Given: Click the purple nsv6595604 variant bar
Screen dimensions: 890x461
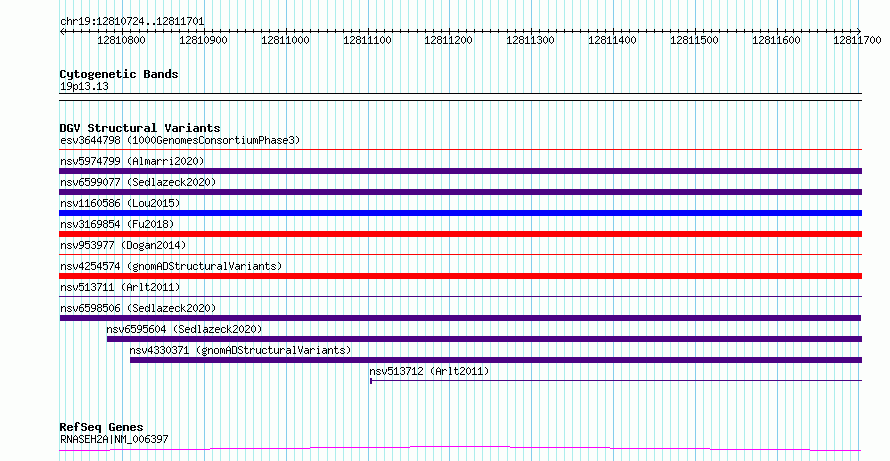Looking at the screenshot, I should (484, 339).
